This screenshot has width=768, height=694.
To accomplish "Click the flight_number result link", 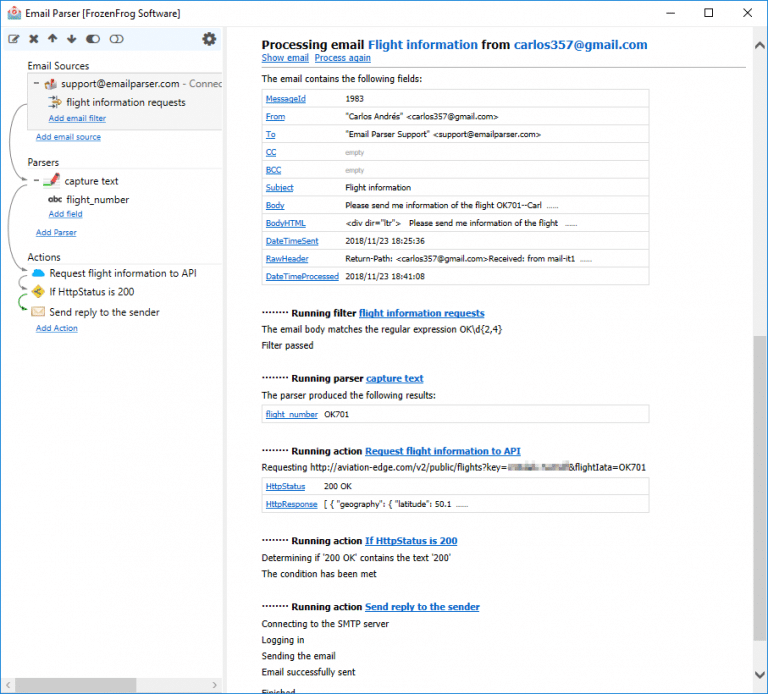I will click(x=291, y=414).
